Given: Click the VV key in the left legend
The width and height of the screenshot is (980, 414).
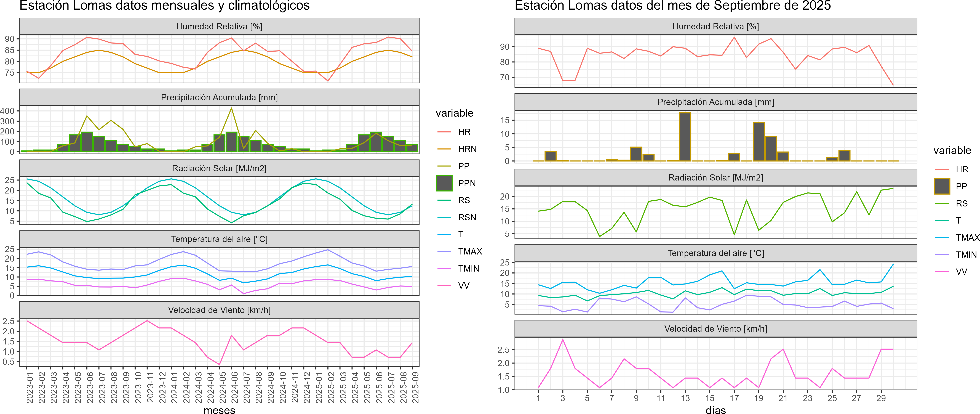Looking at the screenshot, I should coord(444,285).
